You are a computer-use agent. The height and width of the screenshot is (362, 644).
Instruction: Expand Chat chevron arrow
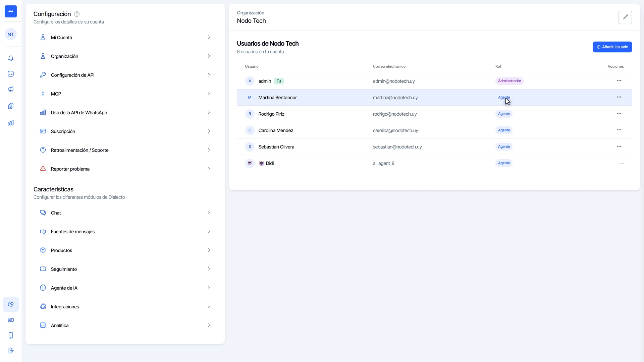pos(209,213)
